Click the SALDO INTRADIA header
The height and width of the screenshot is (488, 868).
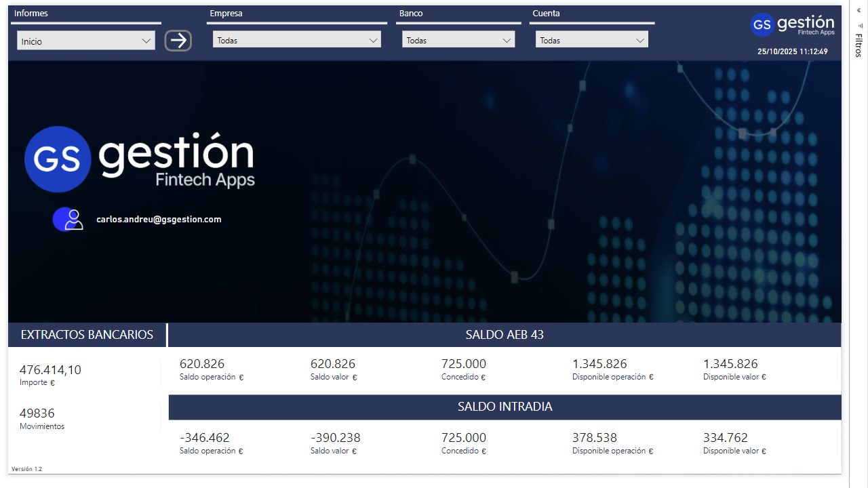pos(505,407)
